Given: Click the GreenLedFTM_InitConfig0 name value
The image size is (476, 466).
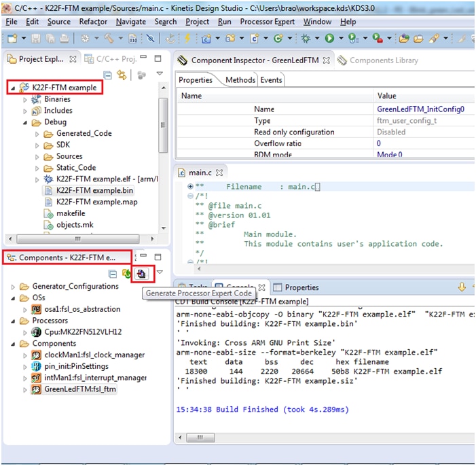Looking at the screenshot, I should pyautogui.click(x=420, y=109).
